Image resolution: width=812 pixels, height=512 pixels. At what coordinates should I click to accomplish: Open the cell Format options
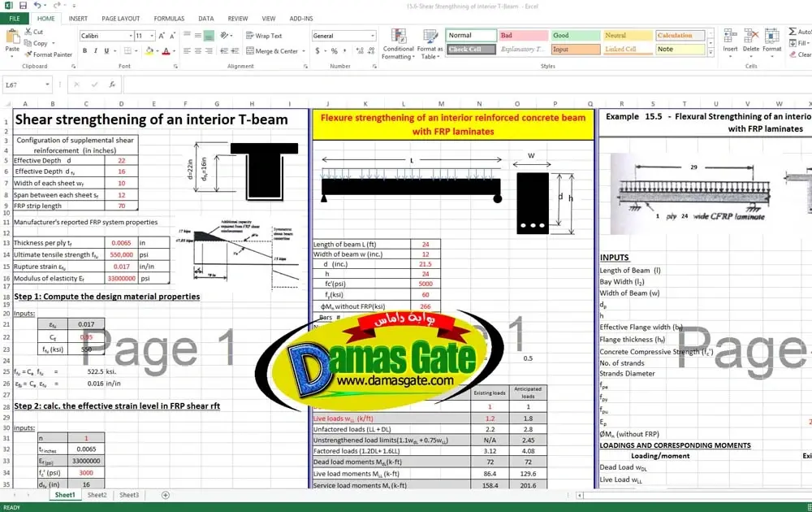tap(771, 41)
